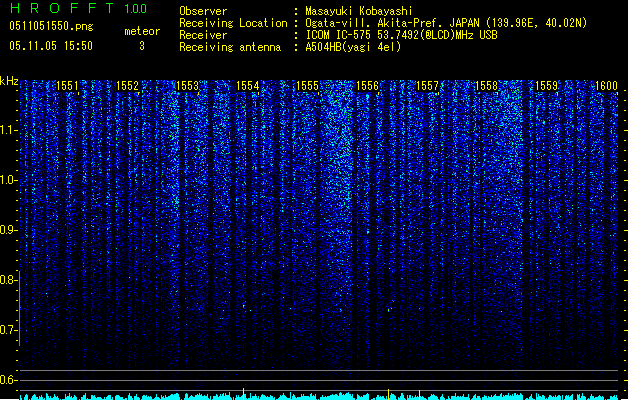The width and height of the screenshot is (629, 400).
Task: Click the 0.9 kHz frequency tick label
Action: click(x=7, y=230)
